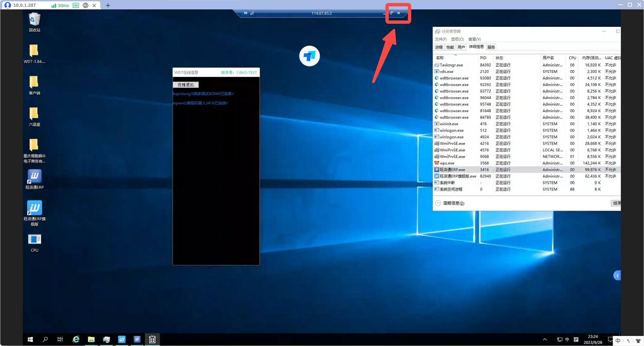Image resolution: width=644 pixels, height=346 pixels.
Task: Pin the remote connection bar
Action: 246,13
